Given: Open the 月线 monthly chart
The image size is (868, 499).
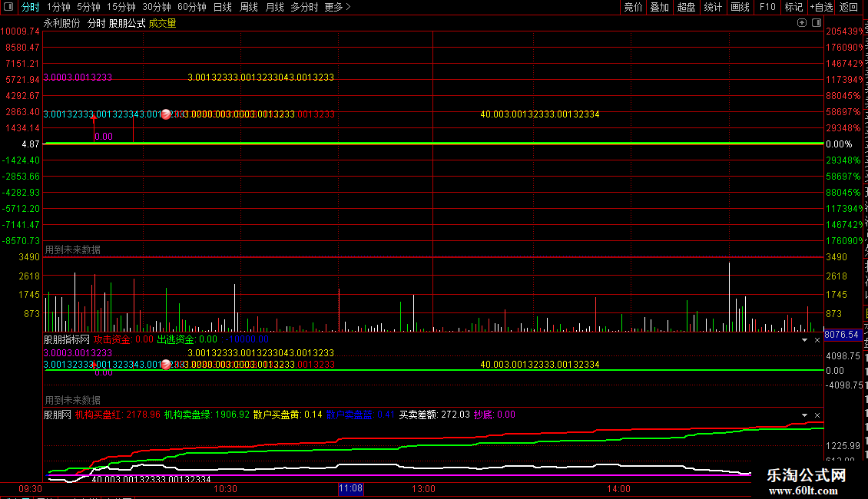Looking at the screenshot, I should pos(274,7).
